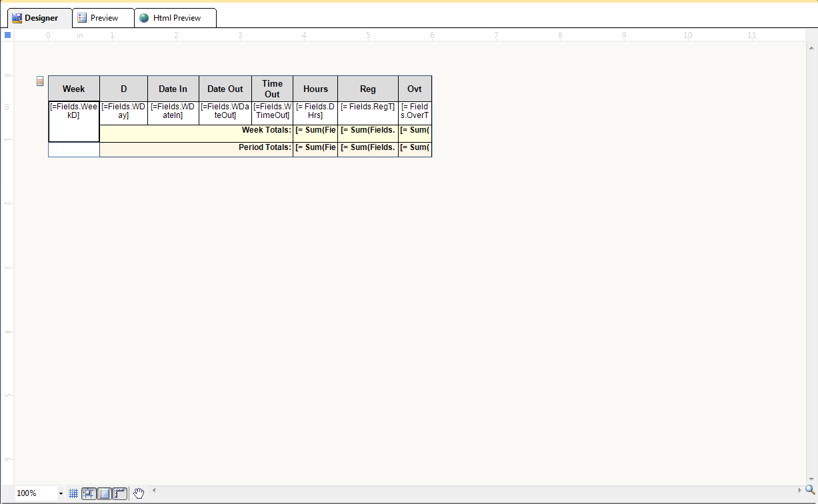Viewport: 818px width, 504px height.
Task: Click the magnifier zoom icon in the corner
Action: (810, 489)
